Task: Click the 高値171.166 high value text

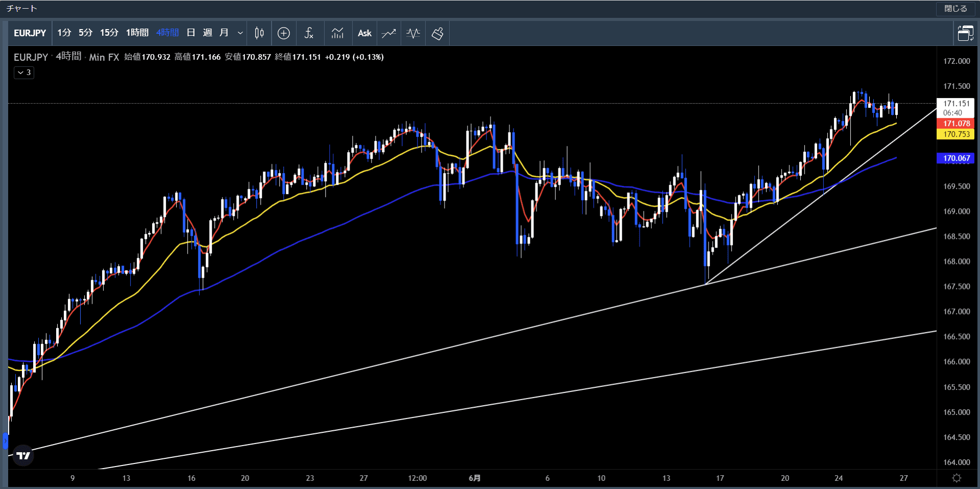Action: coord(198,57)
